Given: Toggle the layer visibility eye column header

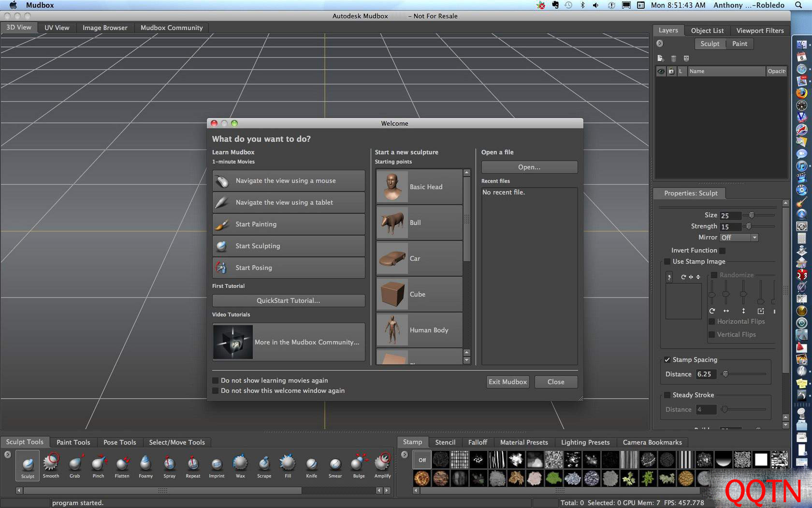Looking at the screenshot, I should (661, 71).
